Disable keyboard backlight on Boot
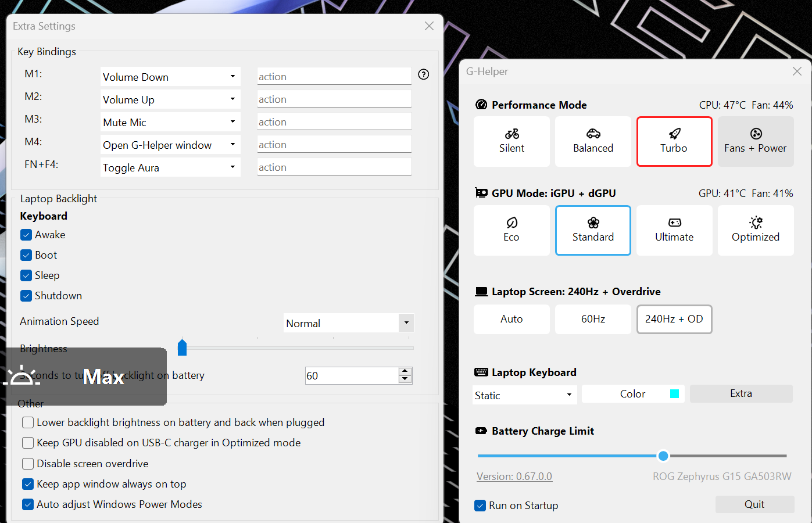The height and width of the screenshot is (523, 812). coord(26,255)
